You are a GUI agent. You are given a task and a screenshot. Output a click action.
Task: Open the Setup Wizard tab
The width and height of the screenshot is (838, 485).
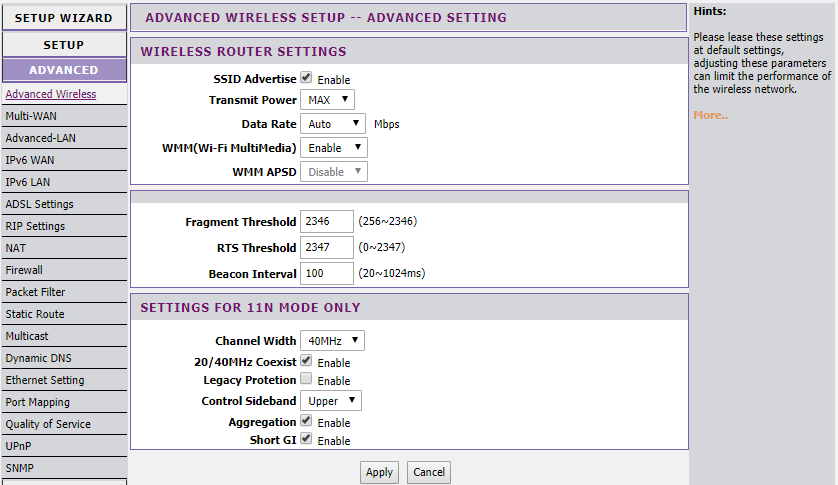click(64, 18)
